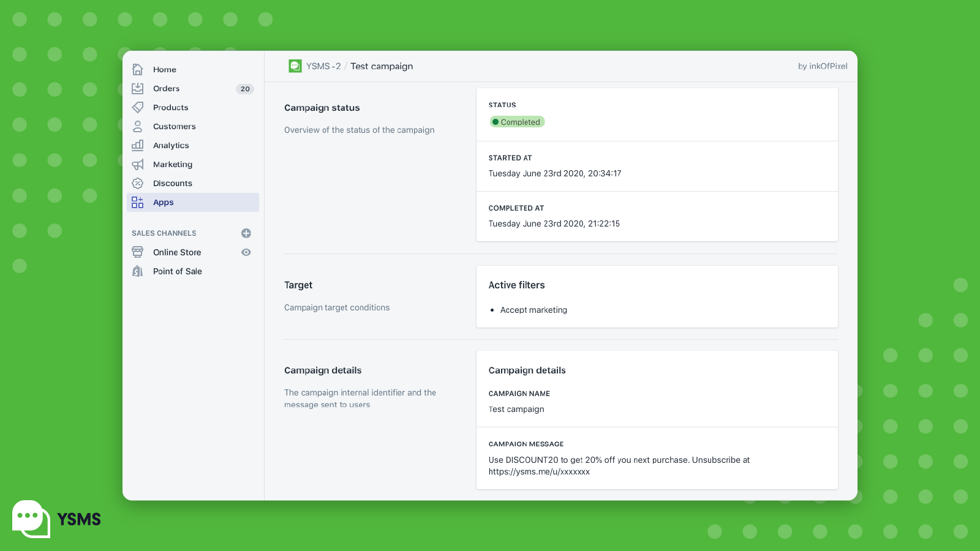Click completed time 'Tuesday June 23rd 2020, 21:22:15'
The image size is (980, 551).
554,223
